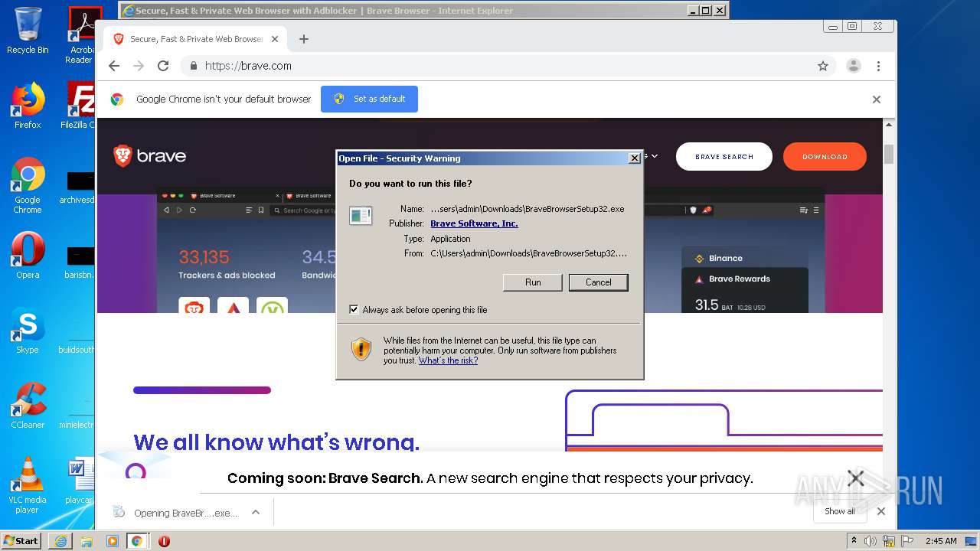The height and width of the screenshot is (551, 980).
Task: Close the Chrome downloads bar
Action: (x=881, y=511)
